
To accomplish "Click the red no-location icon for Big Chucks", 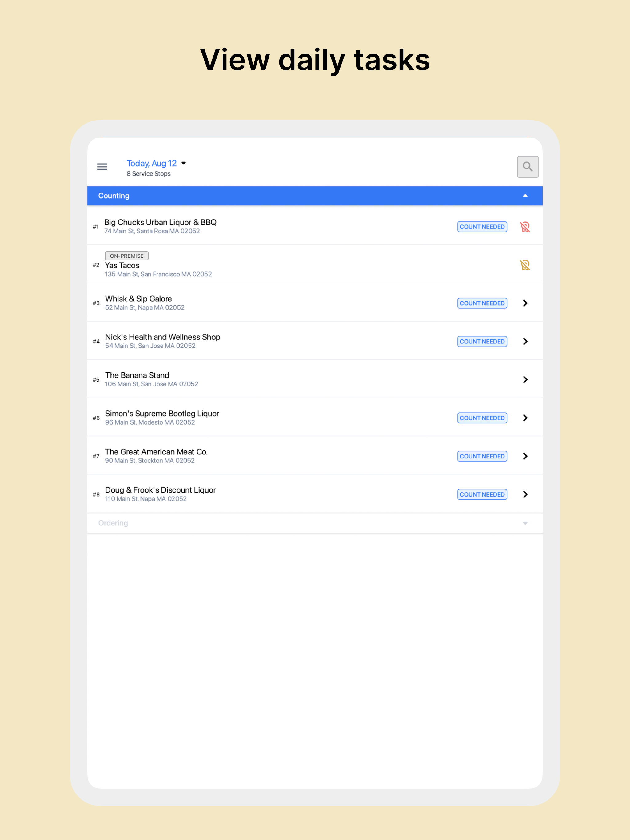I will [525, 227].
